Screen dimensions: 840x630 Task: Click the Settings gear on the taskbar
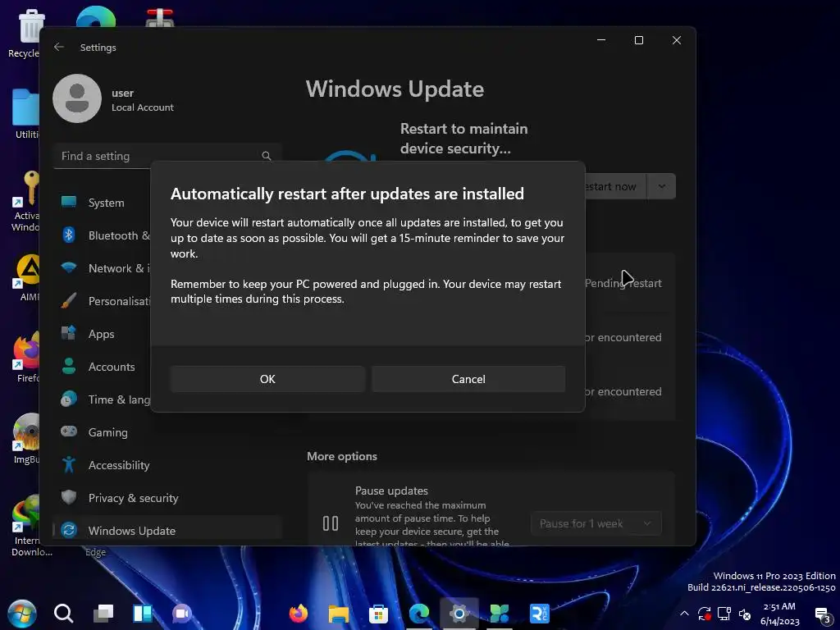coord(459,614)
